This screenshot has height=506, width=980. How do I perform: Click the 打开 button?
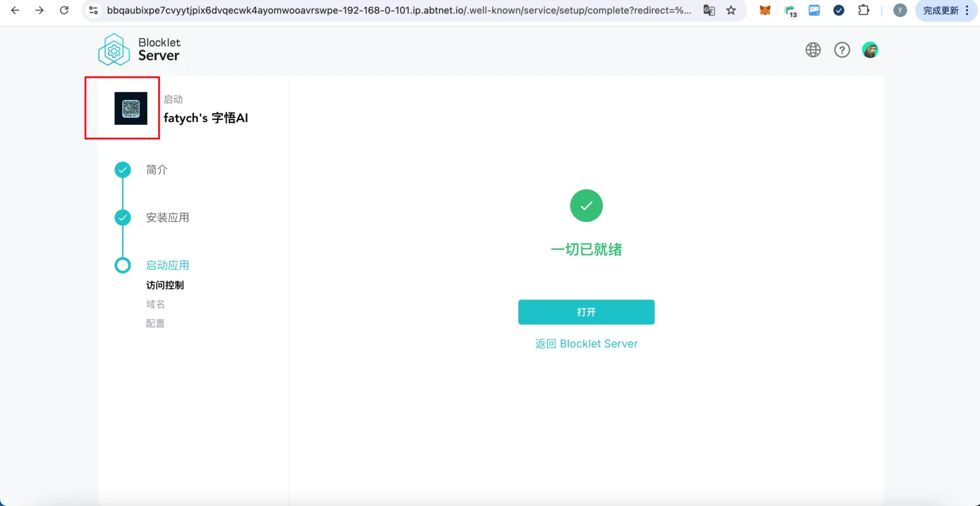[586, 312]
